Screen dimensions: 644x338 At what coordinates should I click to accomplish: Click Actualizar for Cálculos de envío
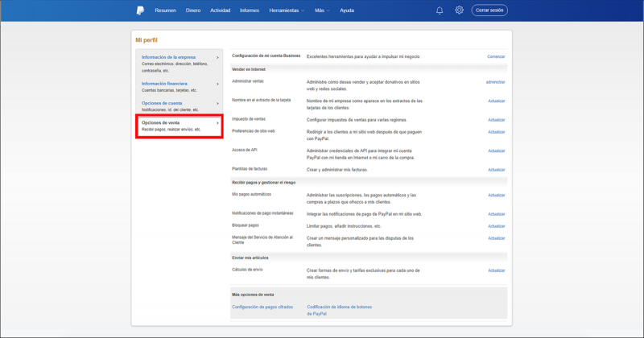coord(496,270)
